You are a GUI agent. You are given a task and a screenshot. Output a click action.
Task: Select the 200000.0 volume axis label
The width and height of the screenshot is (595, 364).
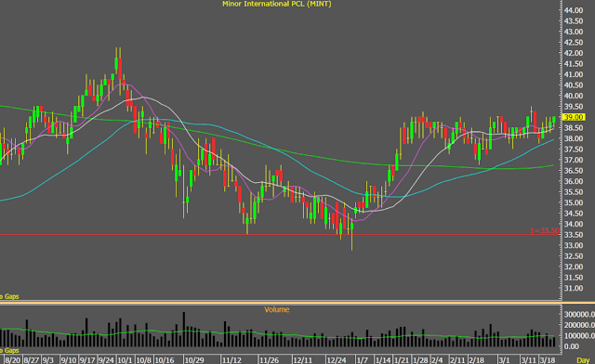pyautogui.click(x=579, y=325)
